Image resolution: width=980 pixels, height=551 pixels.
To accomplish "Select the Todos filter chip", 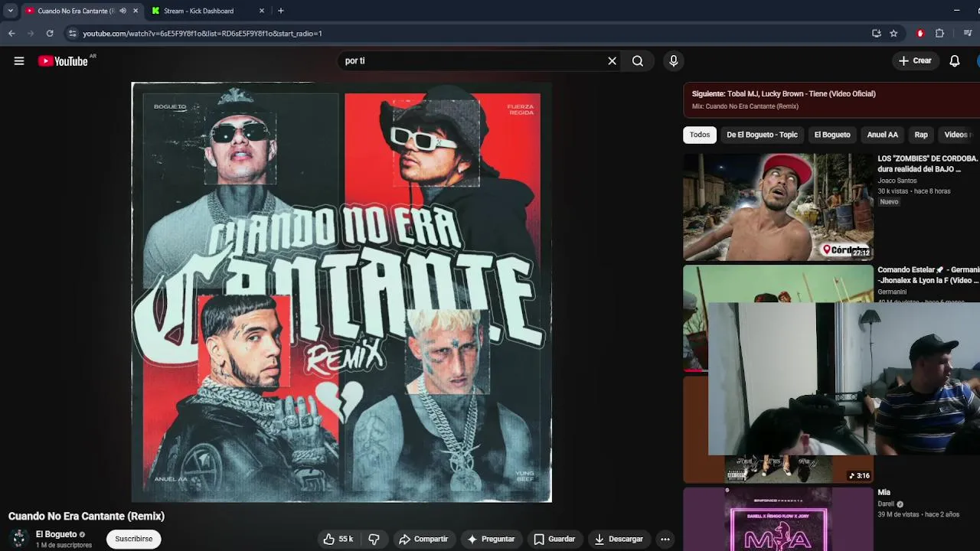I will click(x=700, y=135).
